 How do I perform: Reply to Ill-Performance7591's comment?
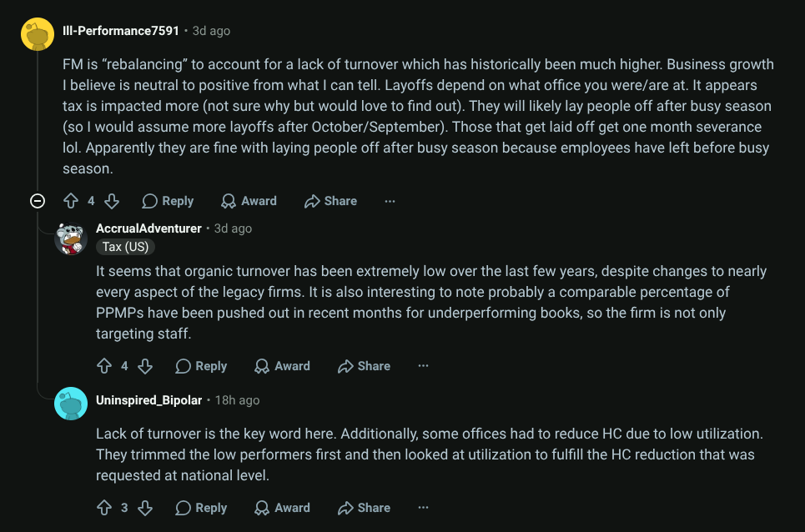(168, 201)
